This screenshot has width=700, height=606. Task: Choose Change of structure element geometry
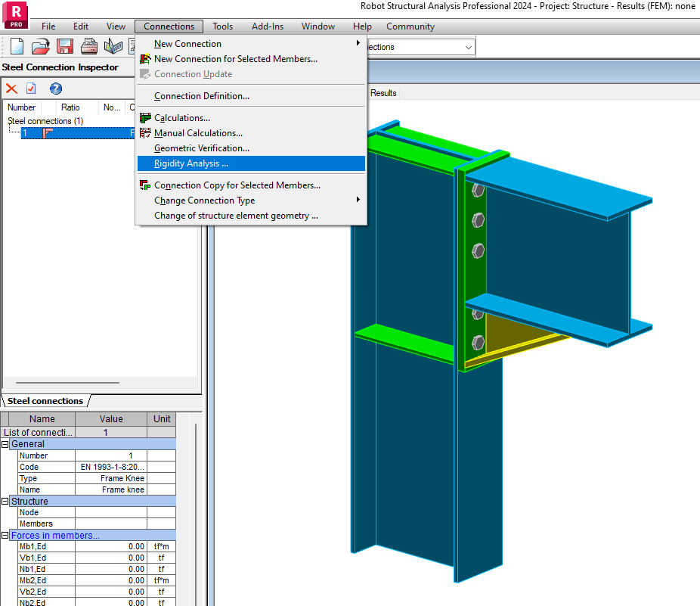[x=251, y=216]
